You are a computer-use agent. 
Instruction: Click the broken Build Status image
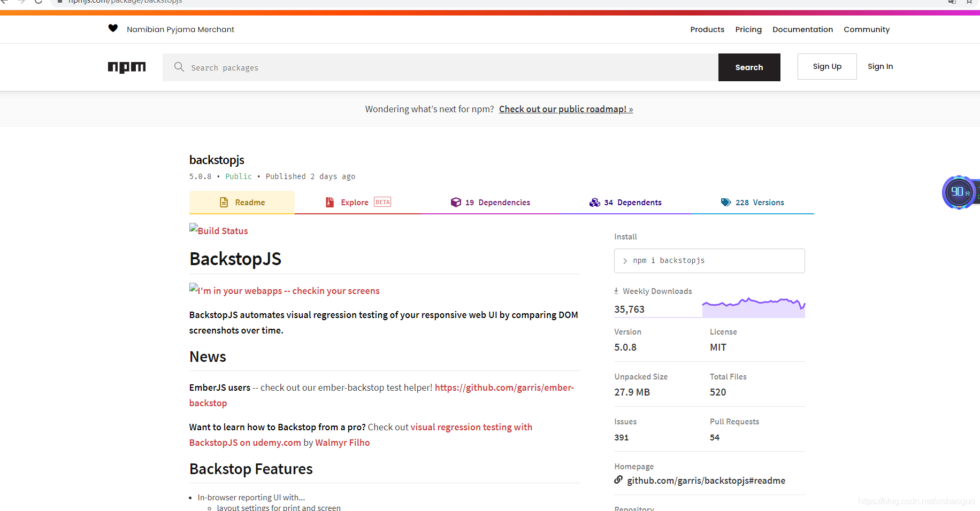pos(219,230)
